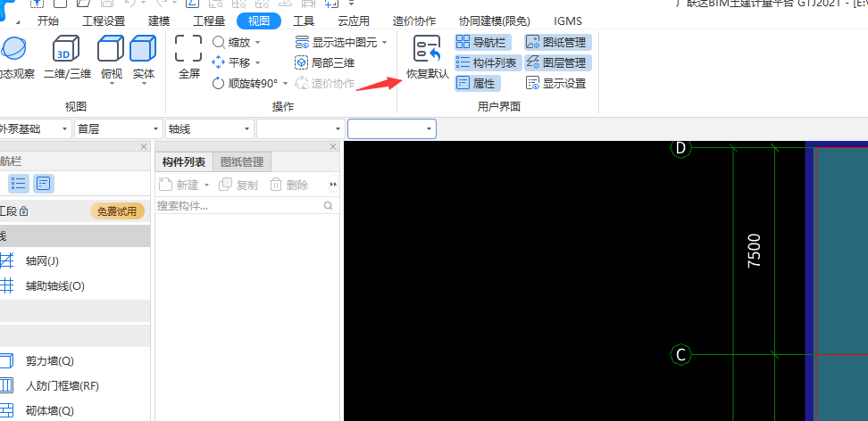Expand 显示选中图元 dropdown arrow
The height and width of the screenshot is (421, 868).
[384, 43]
